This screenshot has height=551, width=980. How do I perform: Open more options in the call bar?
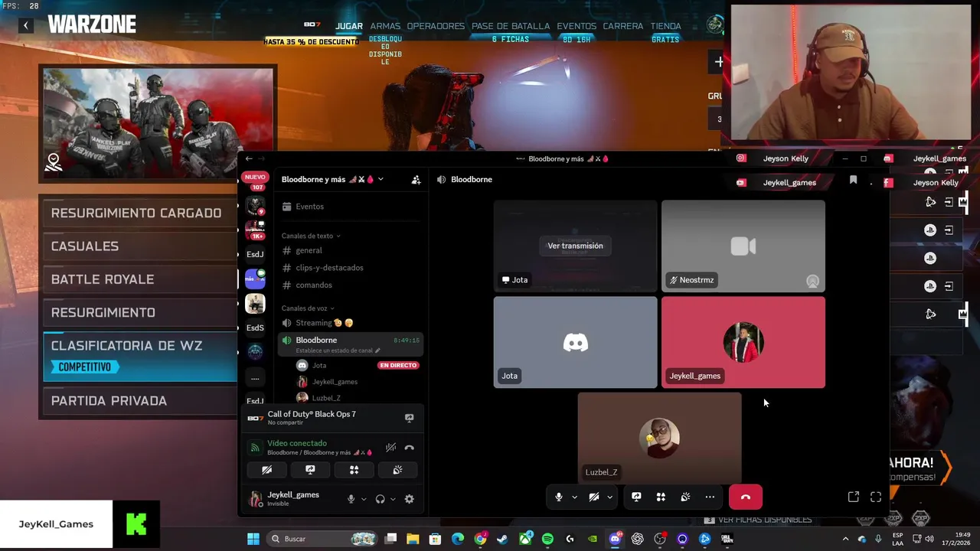(710, 497)
